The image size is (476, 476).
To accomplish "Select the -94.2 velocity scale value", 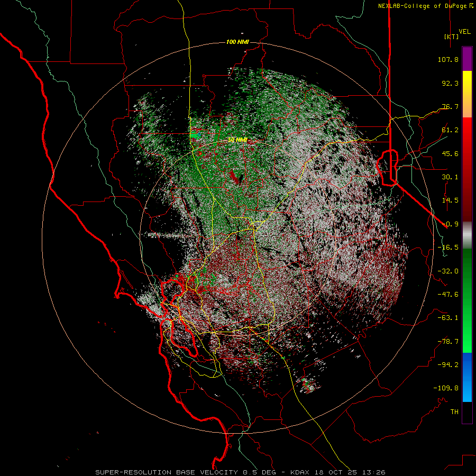I will coord(448,365).
